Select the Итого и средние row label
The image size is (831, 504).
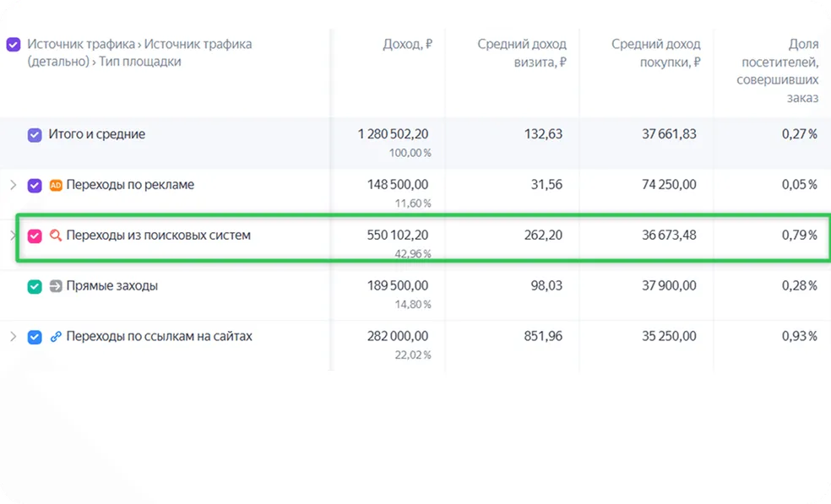coord(96,134)
